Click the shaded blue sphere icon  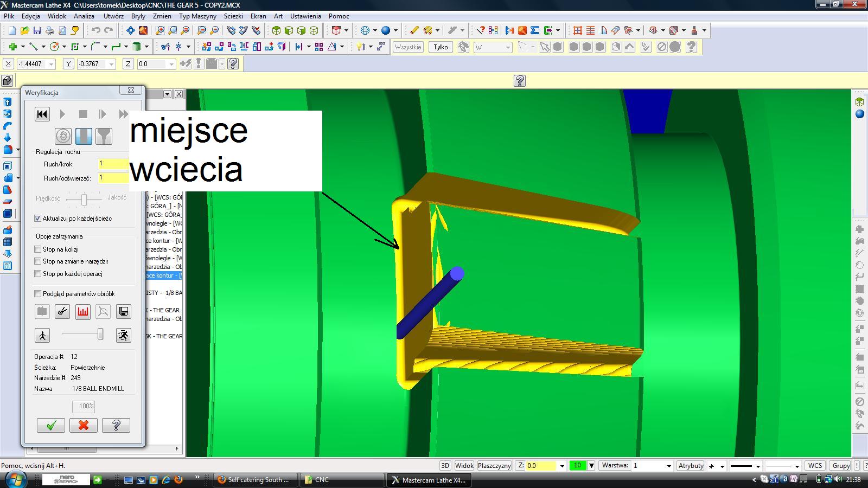(386, 30)
